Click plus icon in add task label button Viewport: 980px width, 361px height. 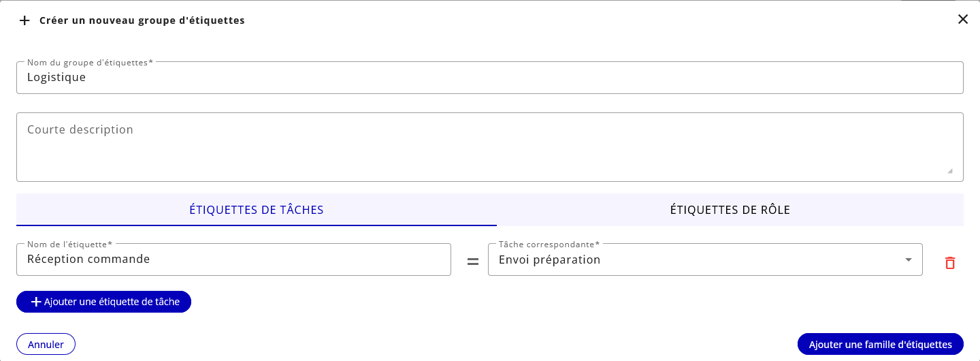37,302
